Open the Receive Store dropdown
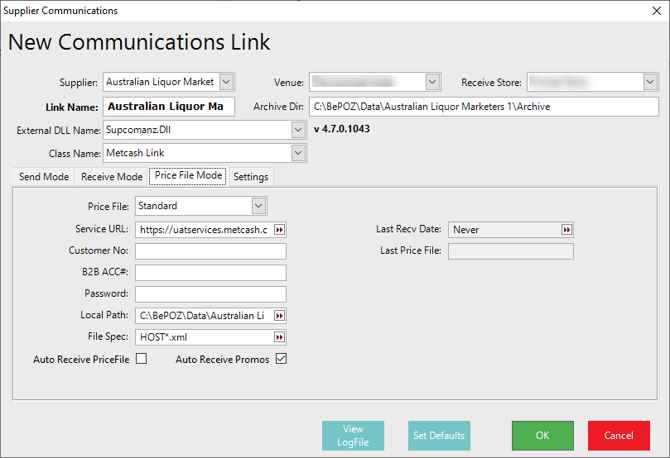 650,82
